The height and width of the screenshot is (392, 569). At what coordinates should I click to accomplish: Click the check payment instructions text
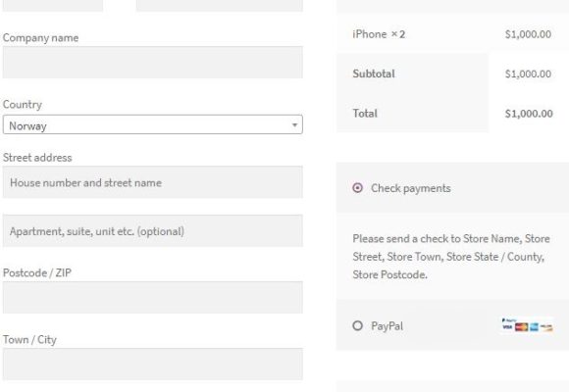pos(451,257)
